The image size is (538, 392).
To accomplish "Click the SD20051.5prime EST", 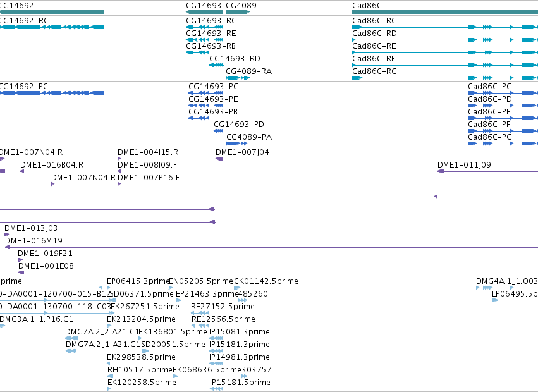I will pos(145,351).
